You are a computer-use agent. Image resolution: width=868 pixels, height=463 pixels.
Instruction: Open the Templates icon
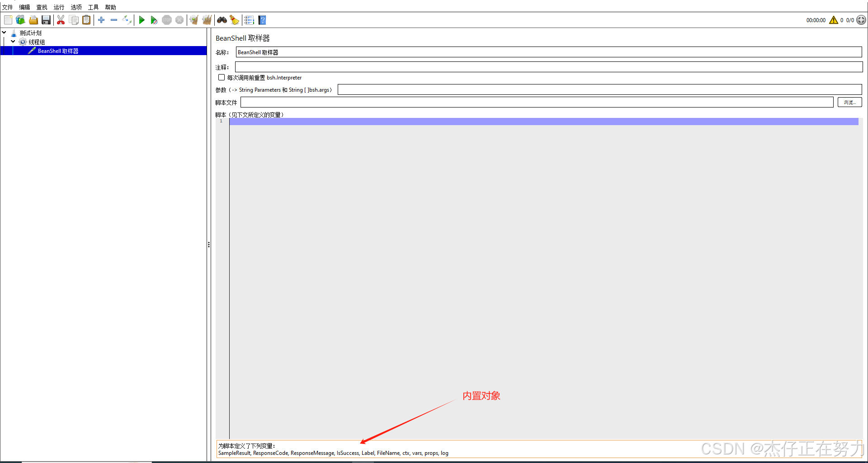point(20,20)
